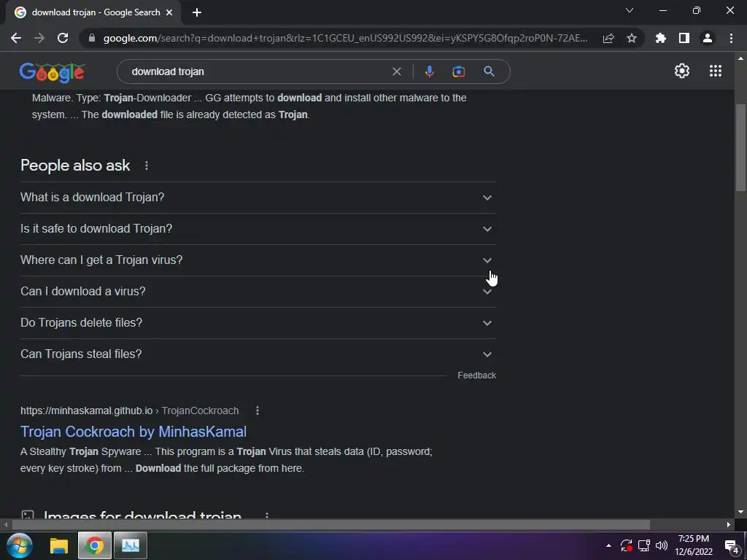Bookmark this tab with the star icon
Viewport: 747px width, 560px height.
tap(632, 38)
